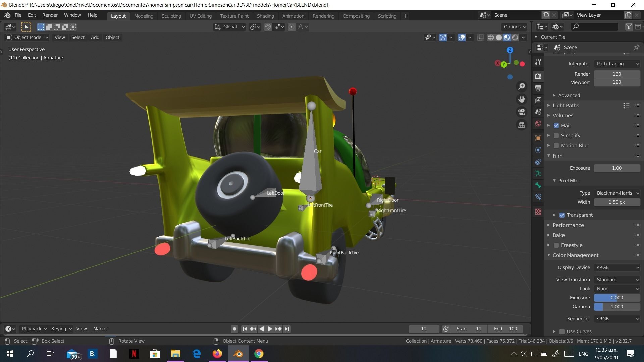Open the Object Constraint properties tab
The image size is (644, 362).
click(x=538, y=162)
